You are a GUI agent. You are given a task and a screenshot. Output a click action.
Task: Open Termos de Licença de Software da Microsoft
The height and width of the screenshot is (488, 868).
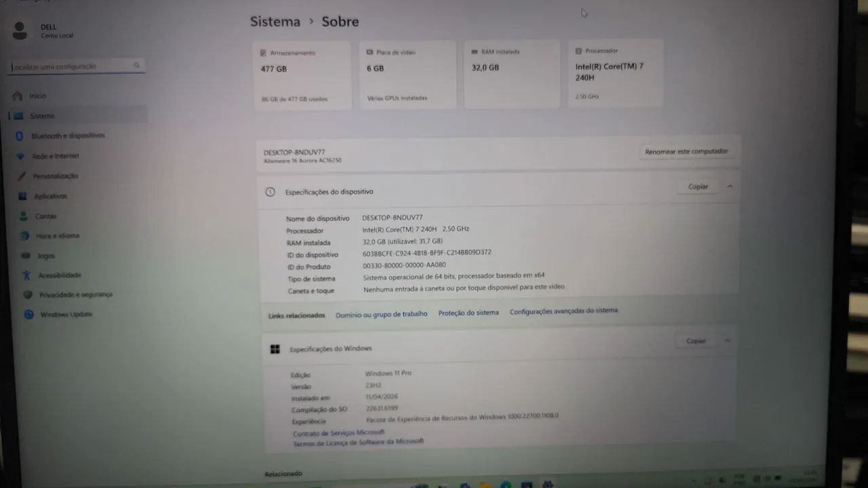tap(358, 442)
